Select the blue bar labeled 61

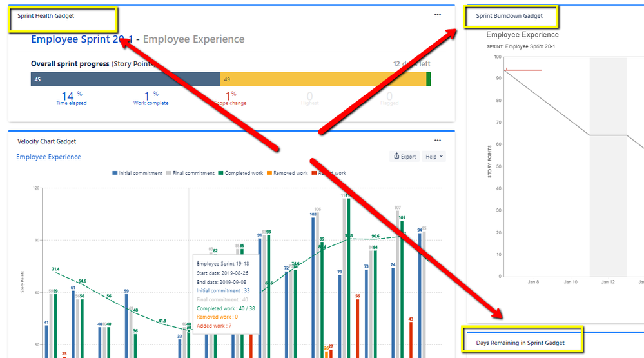[x=73, y=324]
